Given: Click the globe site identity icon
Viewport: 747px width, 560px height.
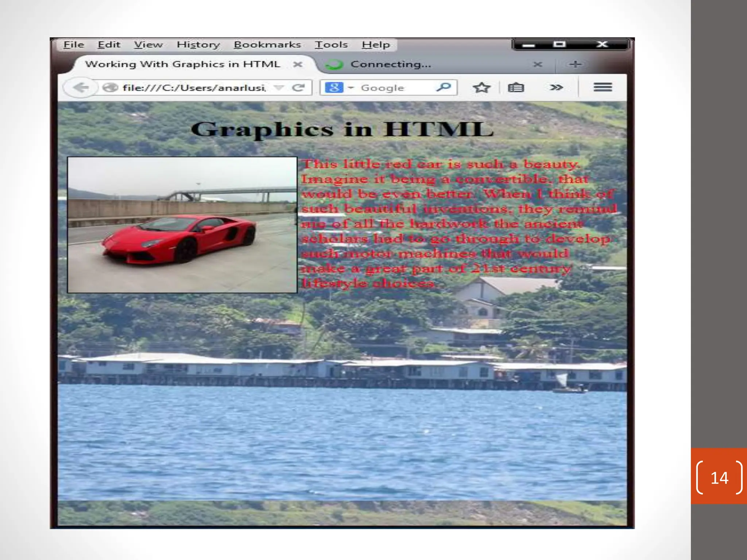Looking at the screenshot, I should 110,87.
